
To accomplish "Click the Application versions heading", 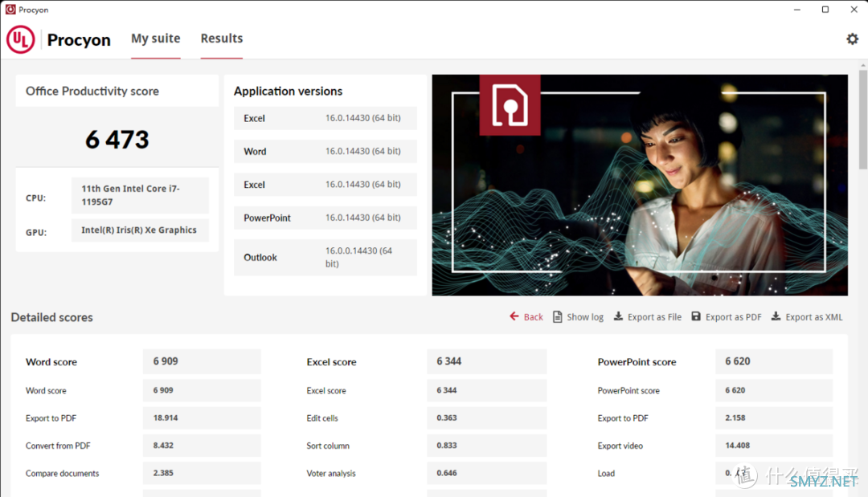I will point(288,92).
